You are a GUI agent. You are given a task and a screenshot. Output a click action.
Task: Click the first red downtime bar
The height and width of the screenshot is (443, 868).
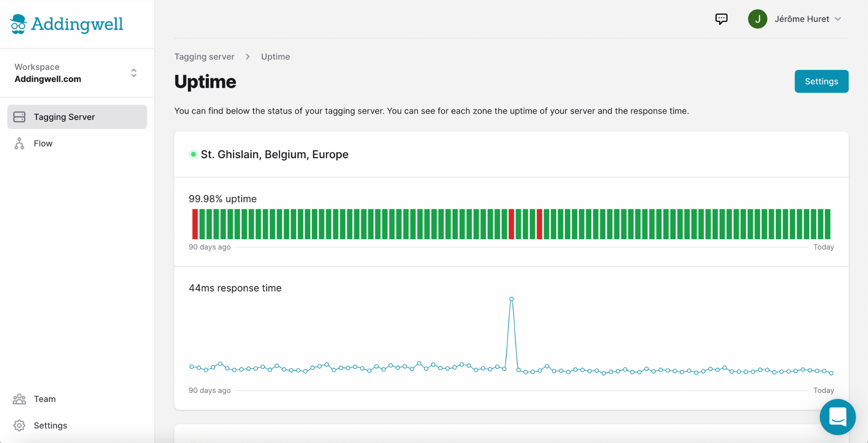tap(195, 224)
